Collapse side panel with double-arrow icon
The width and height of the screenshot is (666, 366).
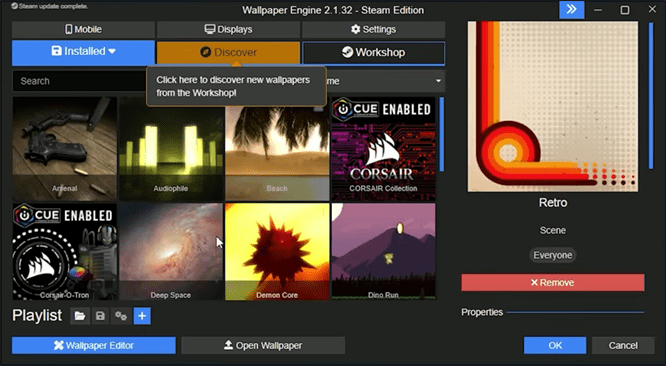(x=572, y=10)
